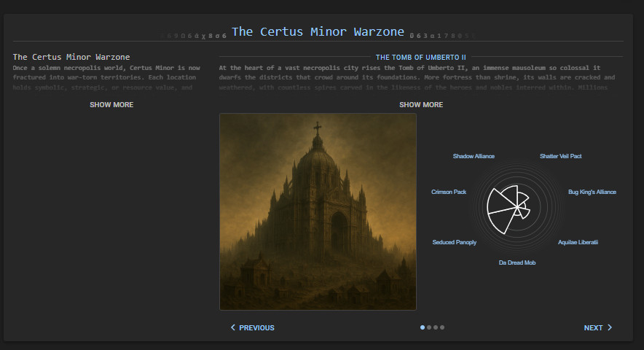The image size is (644, 350).
Task: Click the Next chevron arrow icon
Action: tap(610, 328)
